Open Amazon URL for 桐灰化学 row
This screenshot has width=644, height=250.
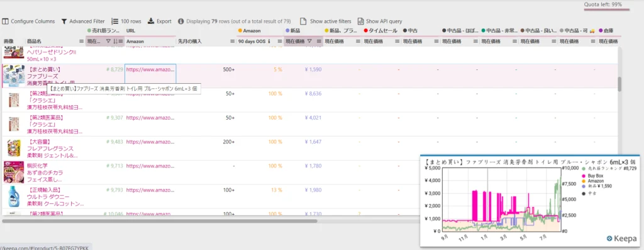150,166
